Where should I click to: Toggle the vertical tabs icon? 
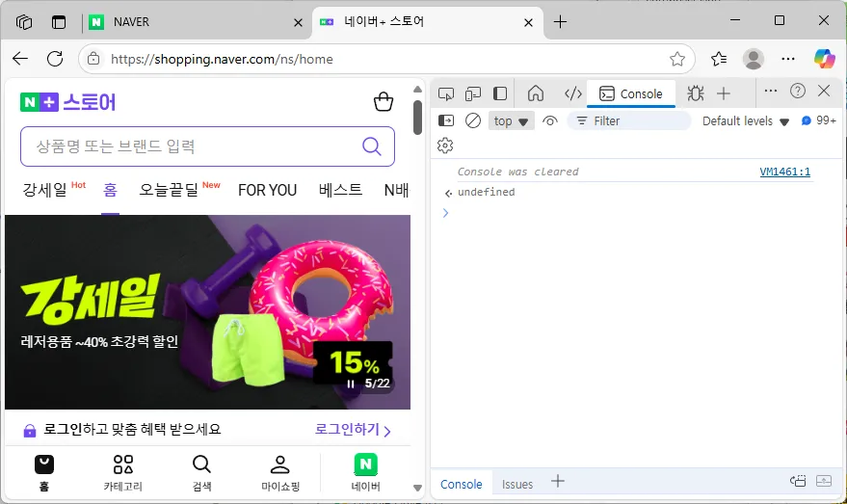(x=59, y=22)
